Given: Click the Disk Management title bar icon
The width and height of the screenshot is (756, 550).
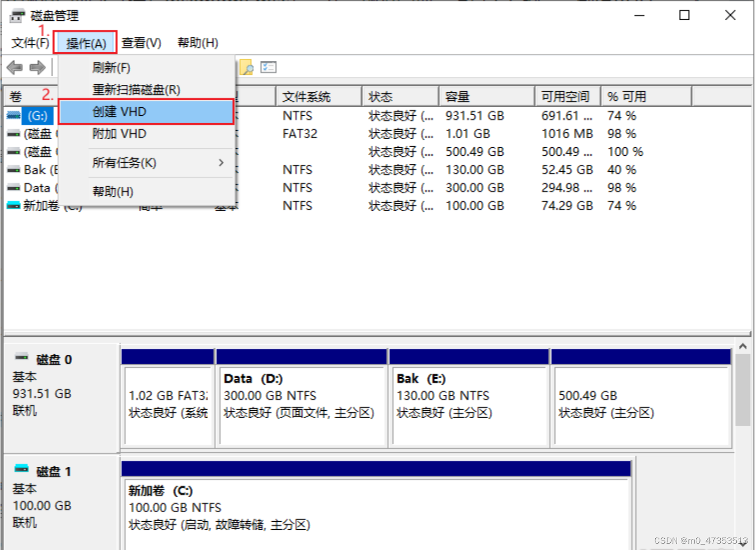Looking at the screenshot, I should click(x=17, y=15).
